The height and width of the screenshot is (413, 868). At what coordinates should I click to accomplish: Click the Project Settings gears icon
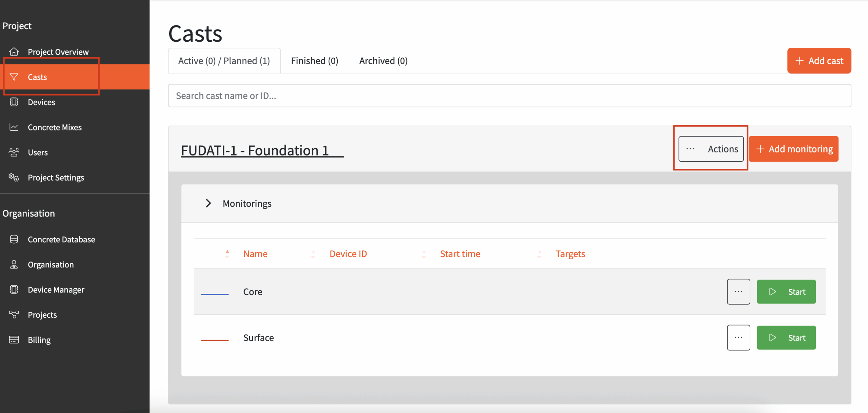14,177
